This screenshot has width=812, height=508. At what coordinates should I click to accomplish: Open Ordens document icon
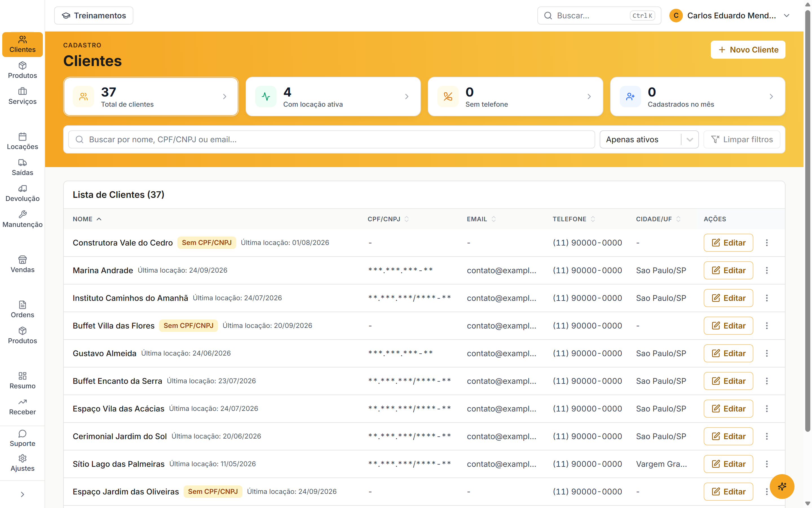point(23,305)
